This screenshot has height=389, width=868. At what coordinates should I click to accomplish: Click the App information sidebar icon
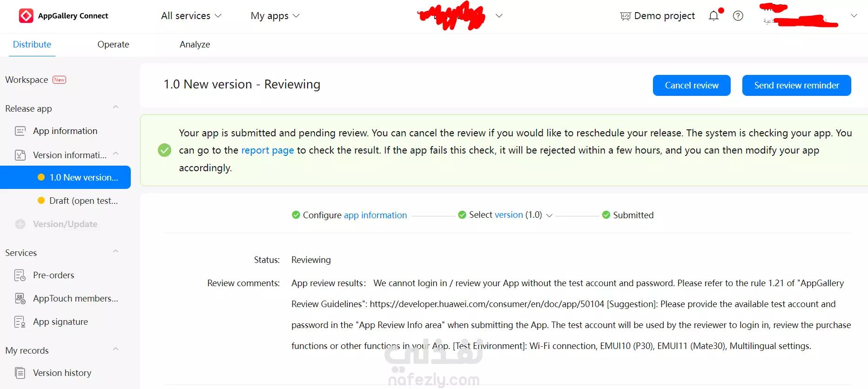20,131
